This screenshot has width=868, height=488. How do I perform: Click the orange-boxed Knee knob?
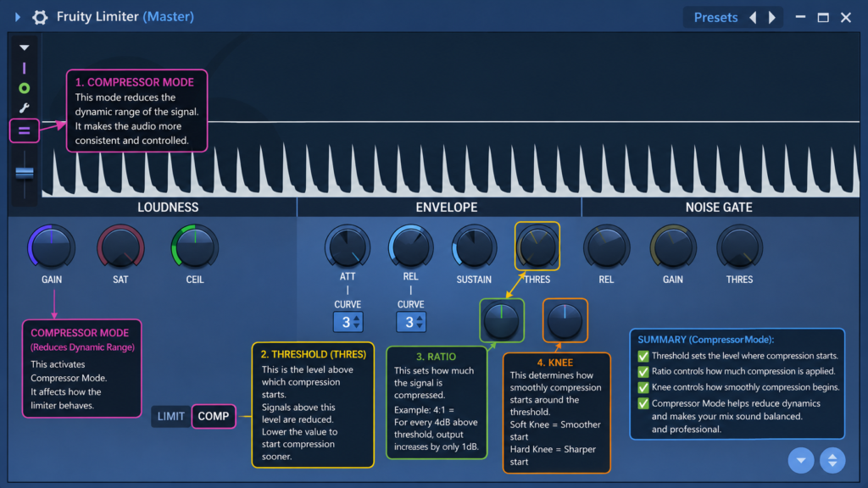(565, 320)
